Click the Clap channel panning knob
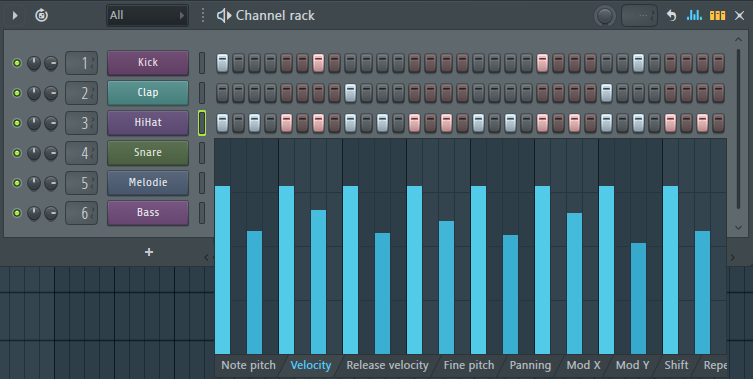This screenshot has height=379, width=753. [34, 93]
